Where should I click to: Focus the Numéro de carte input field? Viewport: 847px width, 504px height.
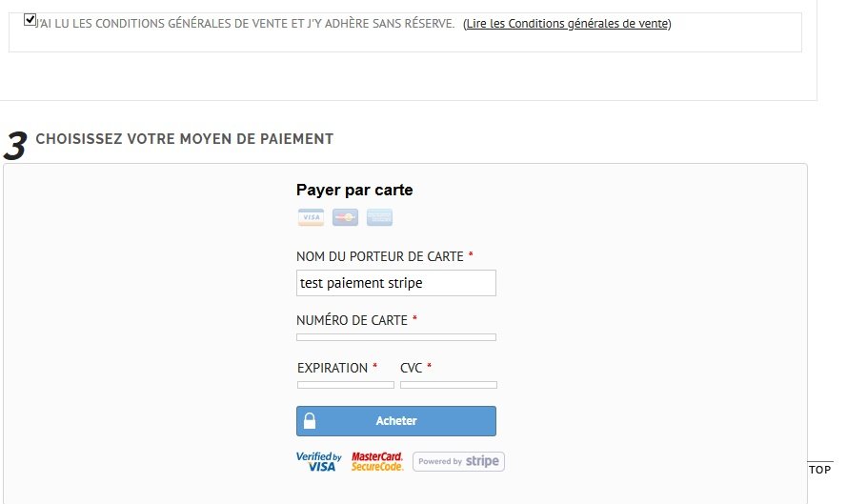pyautogui.click(x=396, y=337)
